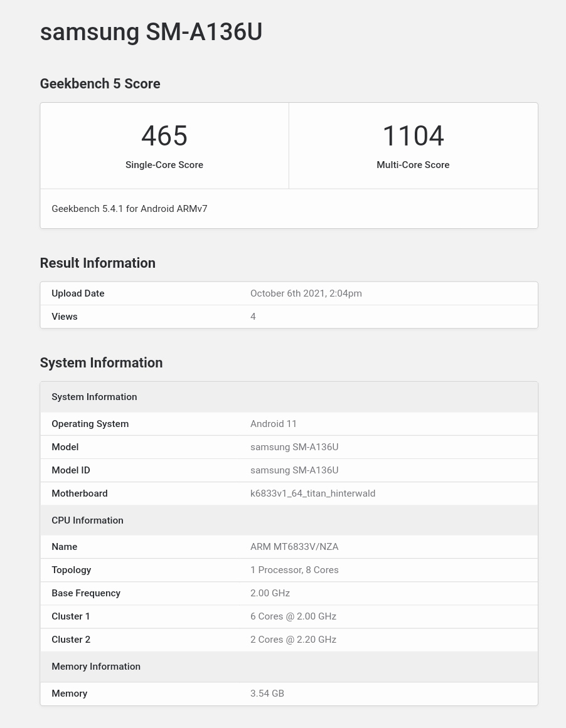Click the 'Single-Core Score' label
The height and width of the screenshot is (728, 566).
click(164, 165)
